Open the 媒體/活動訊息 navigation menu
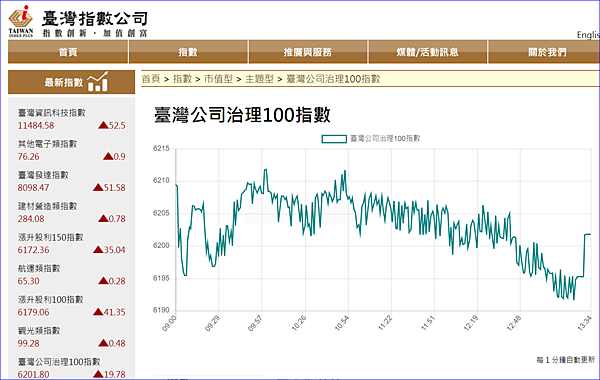This screenshot has height=380, width=600. (x=427, y=52)
